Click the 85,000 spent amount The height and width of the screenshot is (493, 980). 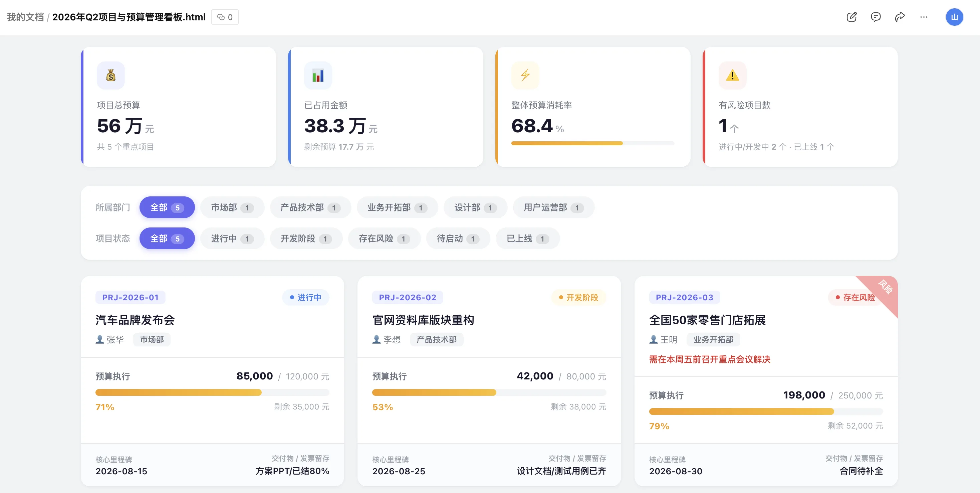coord(254,376)
